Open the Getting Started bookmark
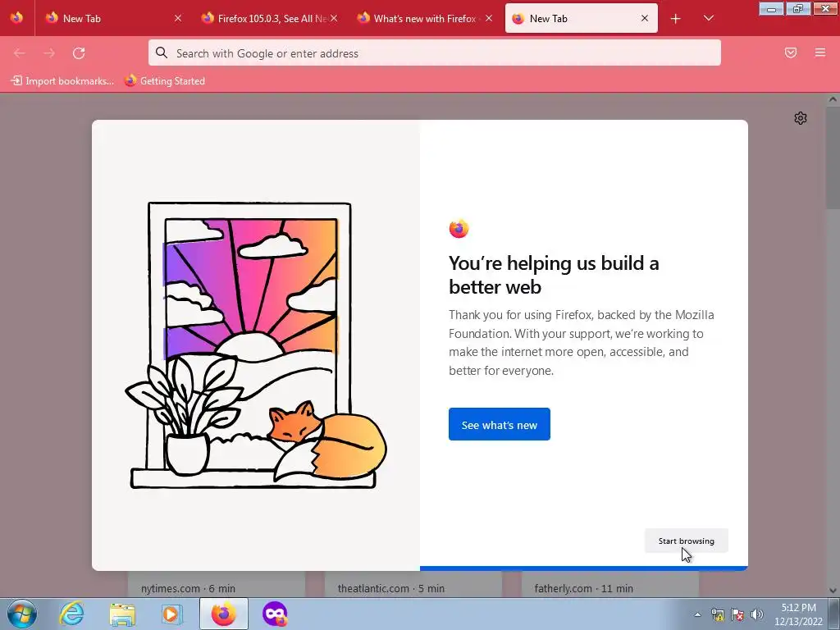 pyautogui.click(x=165, y=81)
